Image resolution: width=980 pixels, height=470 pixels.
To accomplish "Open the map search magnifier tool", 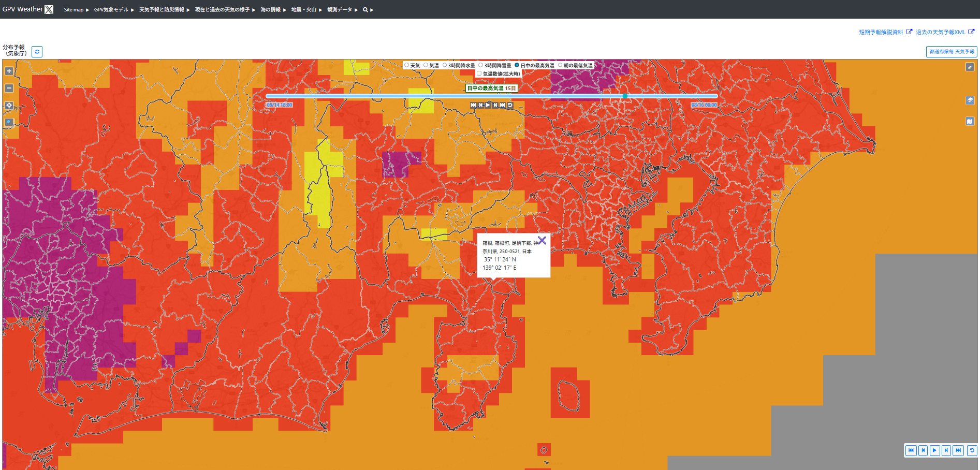I will point(9,123).
